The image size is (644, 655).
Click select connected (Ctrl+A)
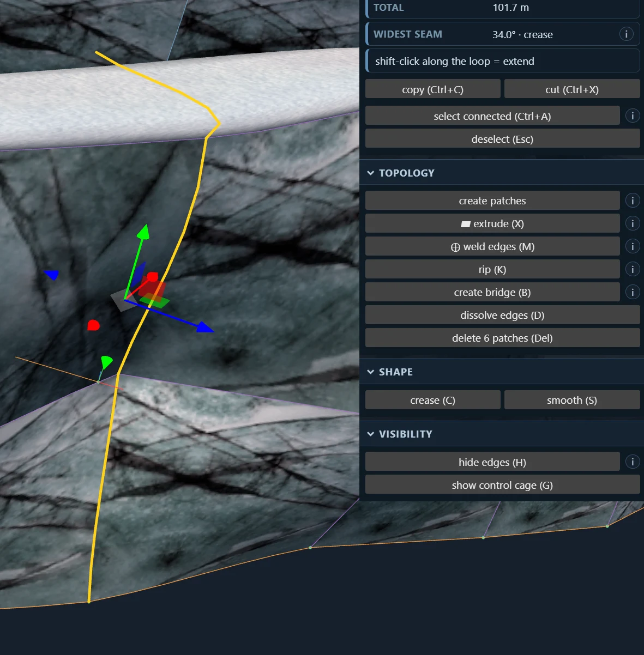(x=492, y=116)
